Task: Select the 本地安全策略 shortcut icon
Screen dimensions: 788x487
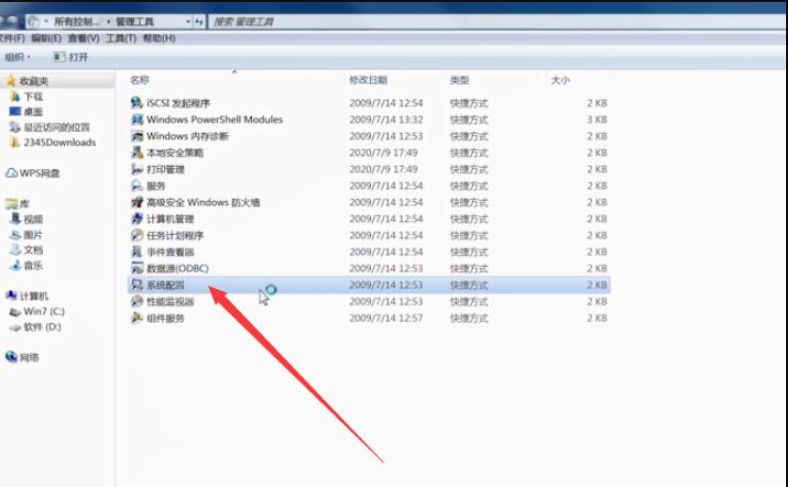Action: pos(138,153)
